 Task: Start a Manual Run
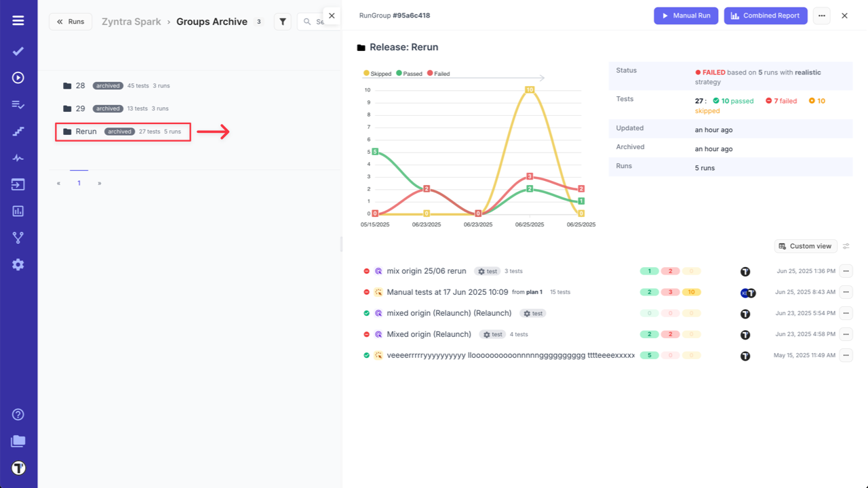tap(686, 15)
